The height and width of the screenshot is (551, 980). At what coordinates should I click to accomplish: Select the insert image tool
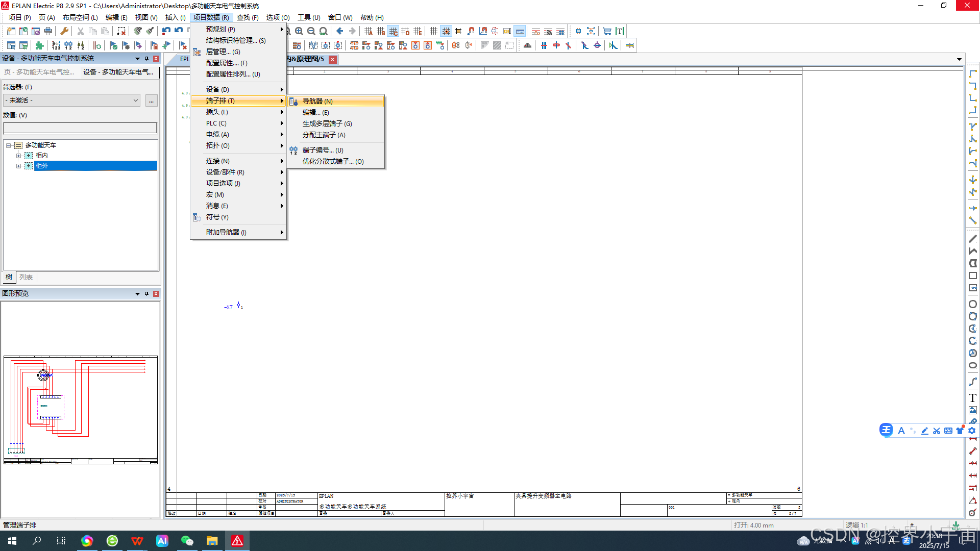pyautogui.click(x=973, y=410)
